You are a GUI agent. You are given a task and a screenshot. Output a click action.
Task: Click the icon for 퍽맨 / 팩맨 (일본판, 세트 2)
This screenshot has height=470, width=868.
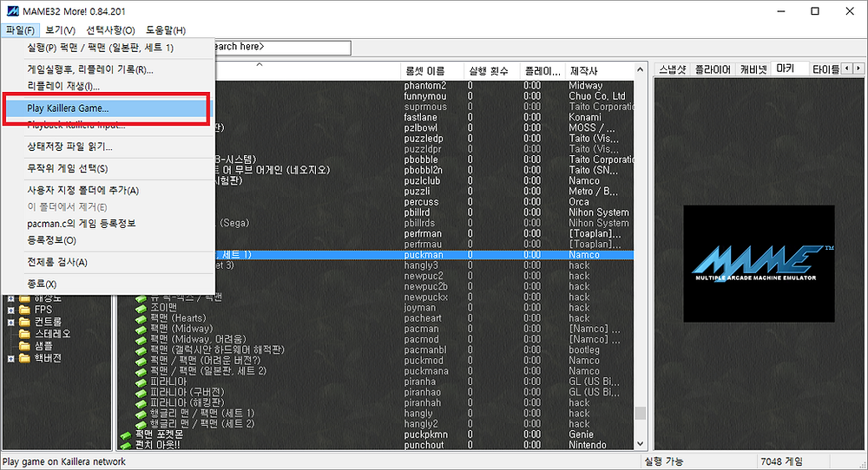[141, 371]
